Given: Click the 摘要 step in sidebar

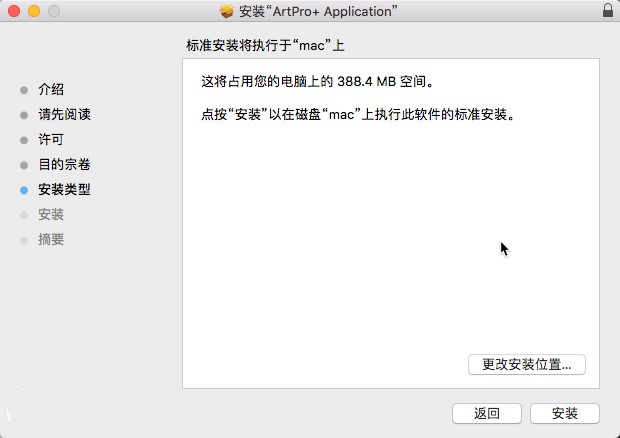Looking at the screenshot, I should pos(51,240).
